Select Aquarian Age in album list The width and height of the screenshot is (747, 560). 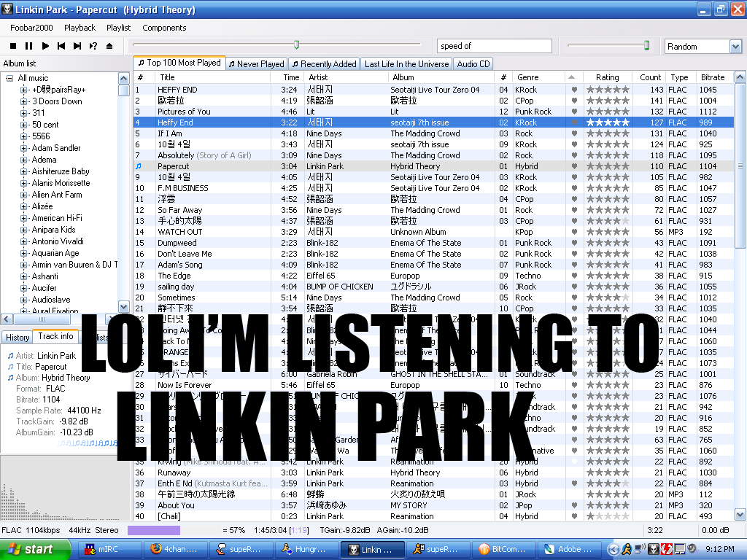pyautogui.click(x=55, y=253)
